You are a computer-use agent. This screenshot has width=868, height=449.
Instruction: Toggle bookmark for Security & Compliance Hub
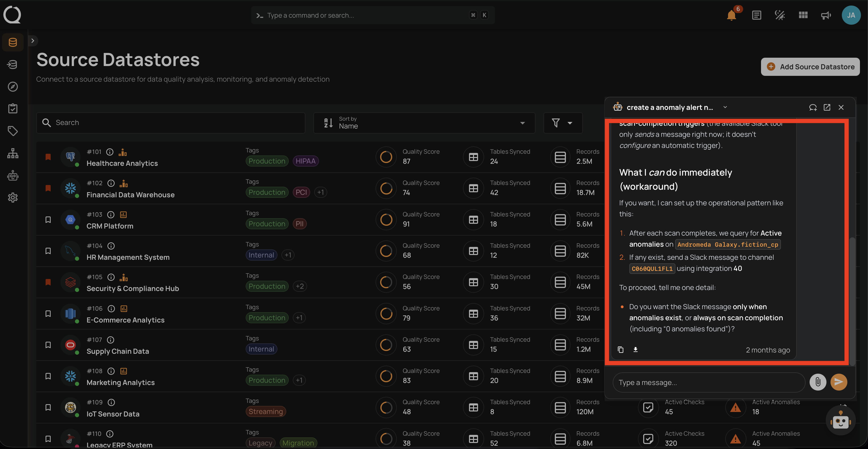[48, 282]
